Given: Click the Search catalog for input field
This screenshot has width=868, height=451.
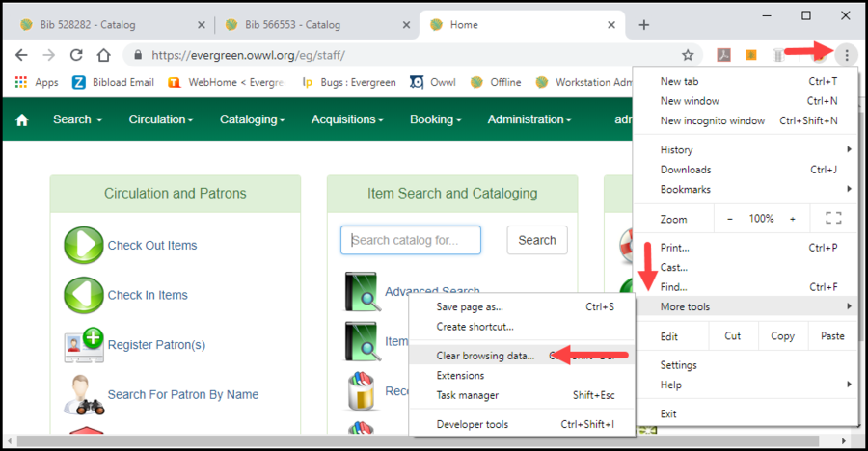Looking at the screenshot, I should (x=411, y=240).
